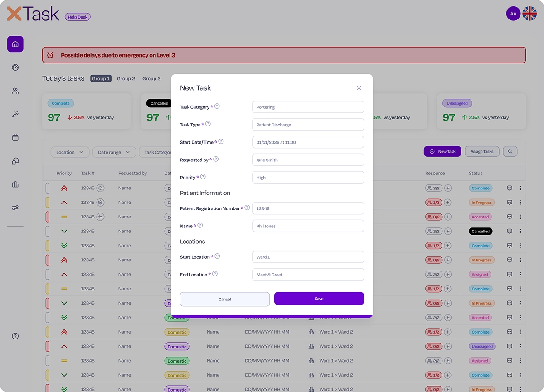This screenshot has height=392, width=544.
Task: Open the Priority field set to High
Action: coord(308,178)
